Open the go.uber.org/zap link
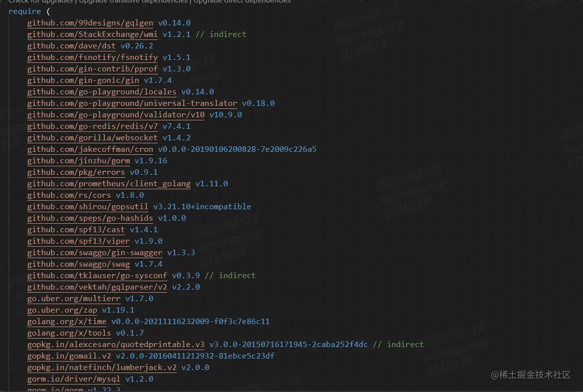 (62, 311)
